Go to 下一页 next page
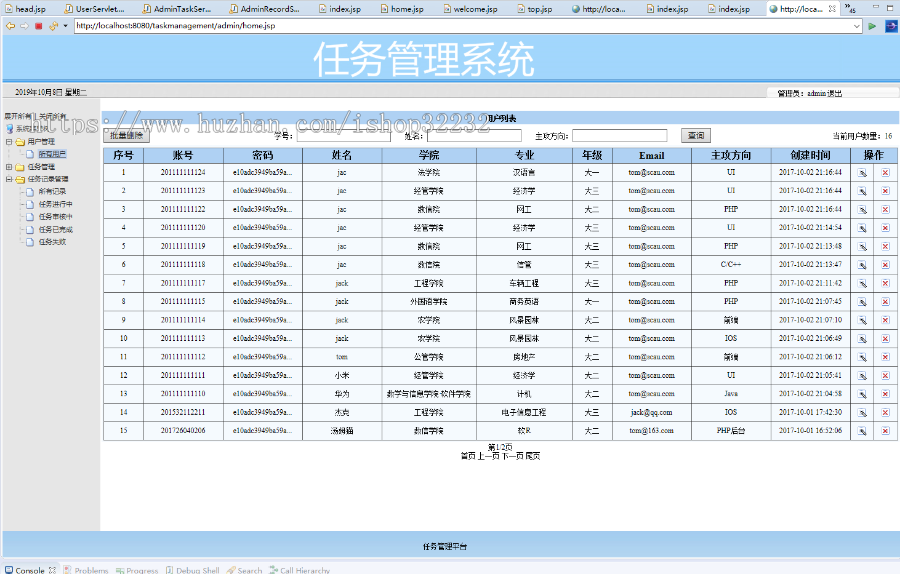 (511, 456)
